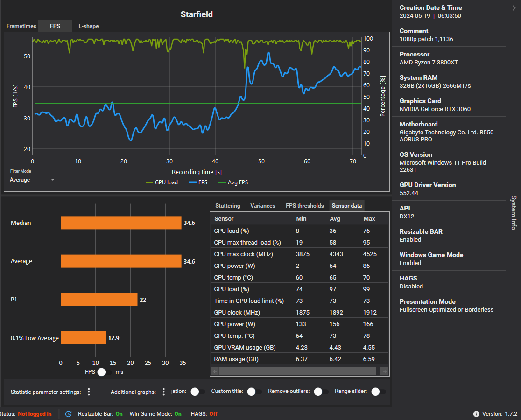Viewport: 521px width, 420px height.
Task: Toggle the switch before Custom title
Action: click(198, 392)
